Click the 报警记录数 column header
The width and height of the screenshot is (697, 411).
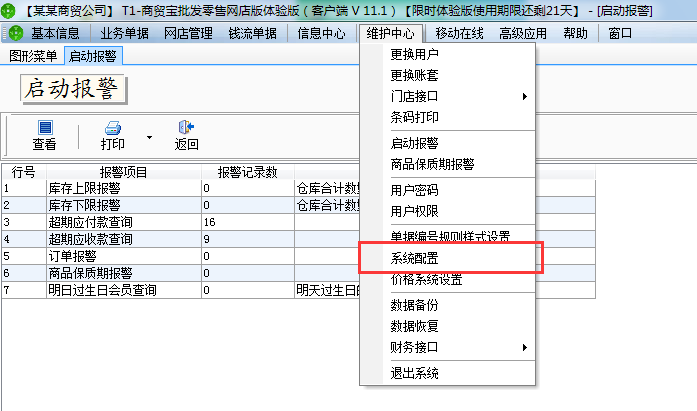(248, 172)
